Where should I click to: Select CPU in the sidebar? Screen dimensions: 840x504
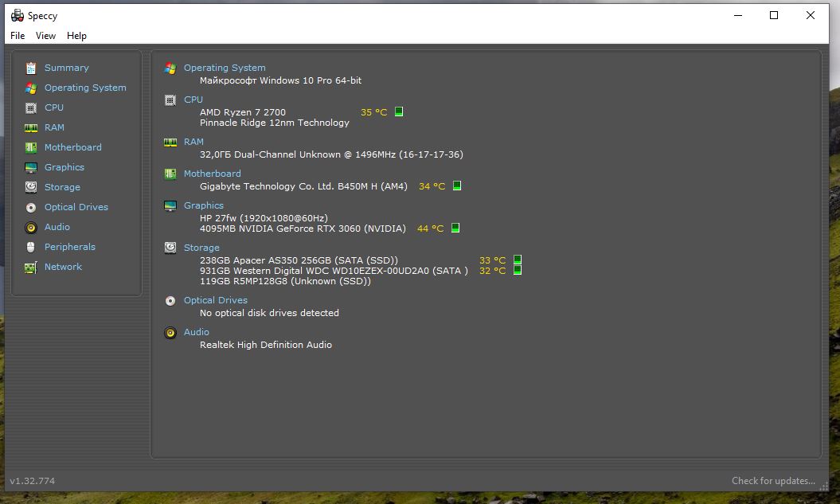tap(54, 107)
